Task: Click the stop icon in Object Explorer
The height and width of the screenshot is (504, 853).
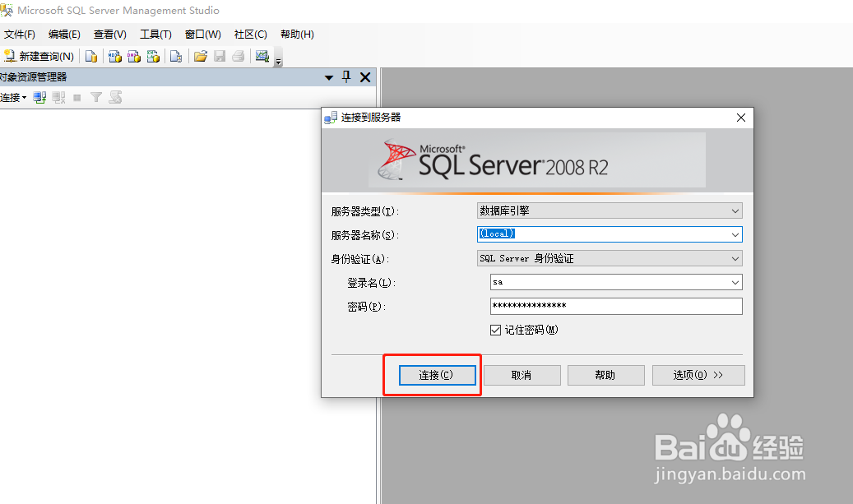Action: pos(77,98)
